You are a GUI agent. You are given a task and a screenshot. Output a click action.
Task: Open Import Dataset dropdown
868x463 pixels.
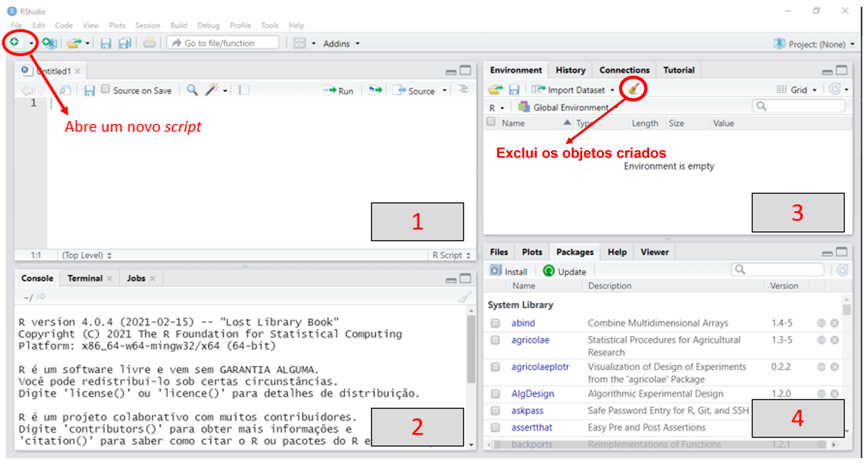(x=573, y=90)
